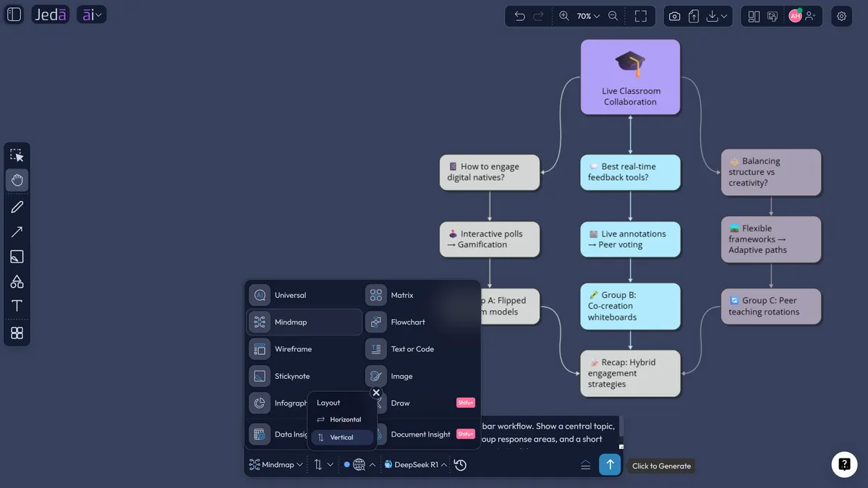Image resolution: width=868 pixels, height=488 pixels.
Task: Choose Wireframe generation mode
Action: tap(304, 349)
